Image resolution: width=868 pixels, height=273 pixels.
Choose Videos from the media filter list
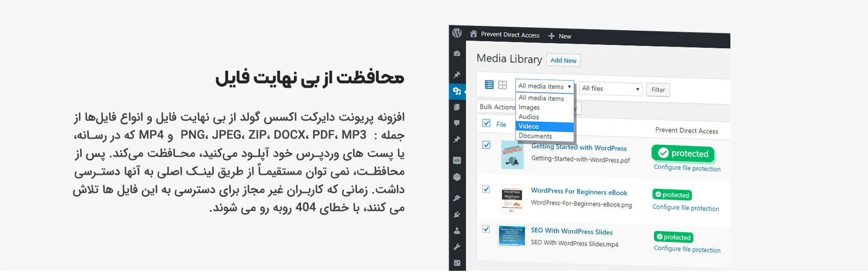545,126
